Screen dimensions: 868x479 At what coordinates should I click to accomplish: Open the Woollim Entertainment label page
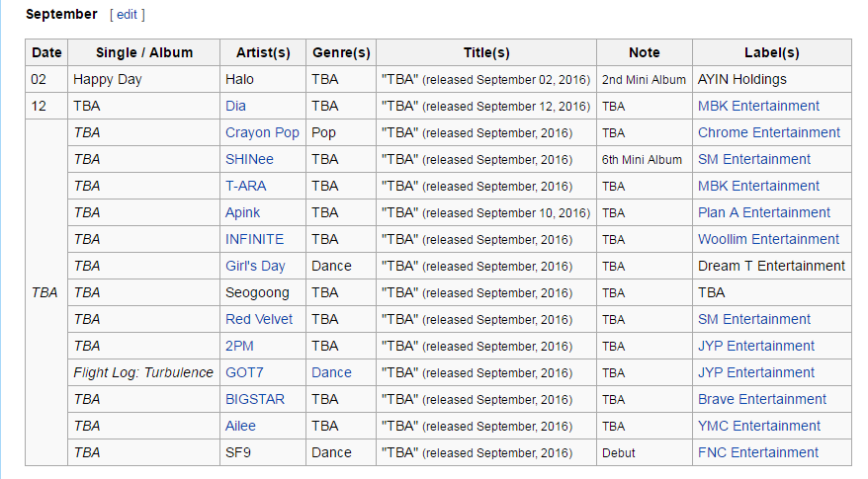click(768, 239)
